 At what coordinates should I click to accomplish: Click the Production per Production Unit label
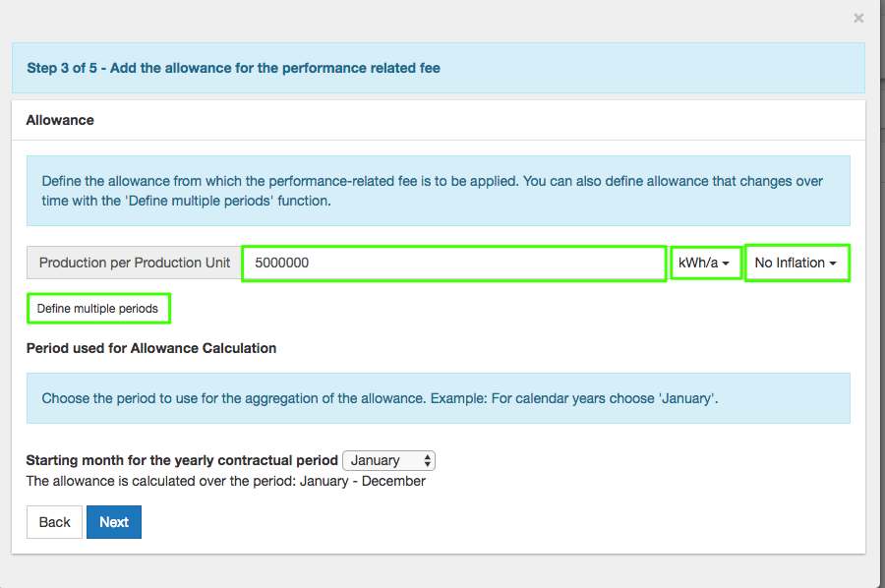pos(135,264)
